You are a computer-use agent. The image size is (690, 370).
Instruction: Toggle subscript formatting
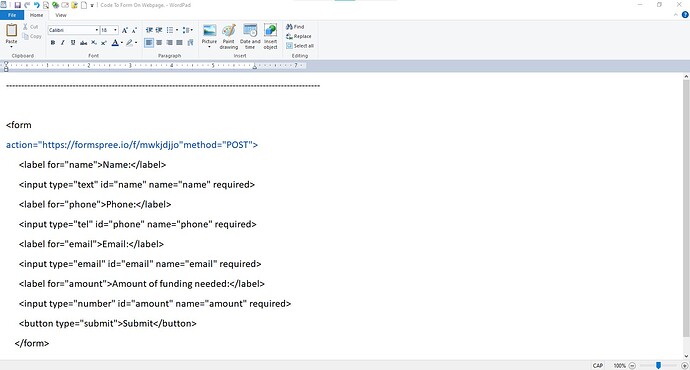point(94,43)
